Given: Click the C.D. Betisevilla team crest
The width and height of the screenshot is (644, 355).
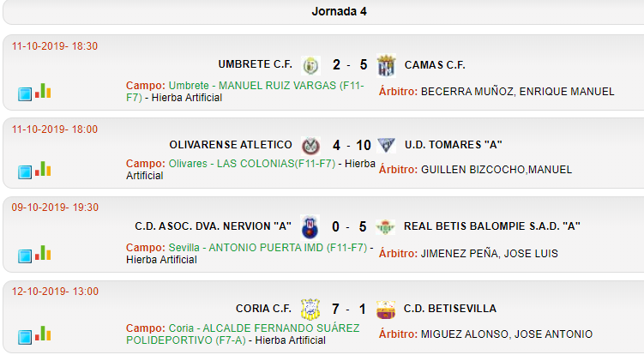Looking at the screenshot, I should (x=386, y=310).
